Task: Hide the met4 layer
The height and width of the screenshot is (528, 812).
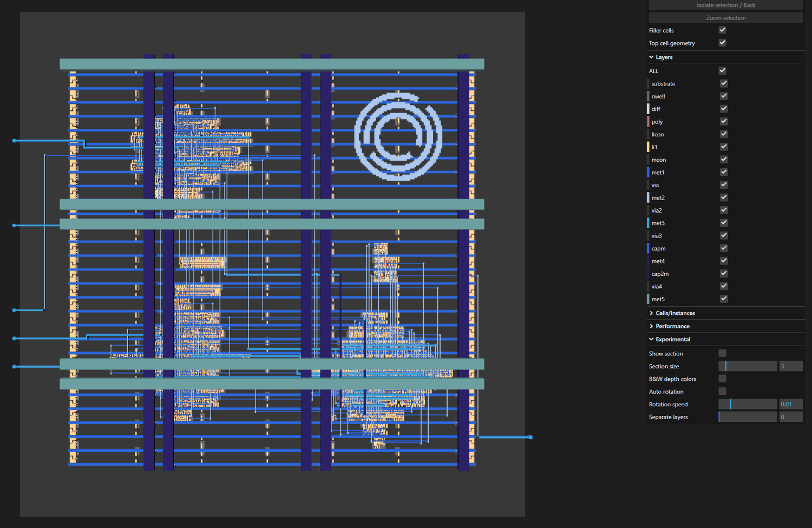Action: pos(724,261)
